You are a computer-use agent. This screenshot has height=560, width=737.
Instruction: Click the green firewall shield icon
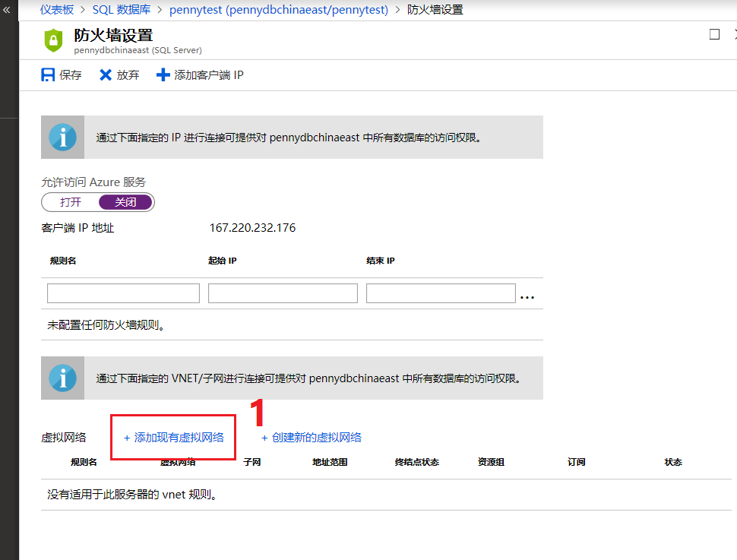pos(53,40)
